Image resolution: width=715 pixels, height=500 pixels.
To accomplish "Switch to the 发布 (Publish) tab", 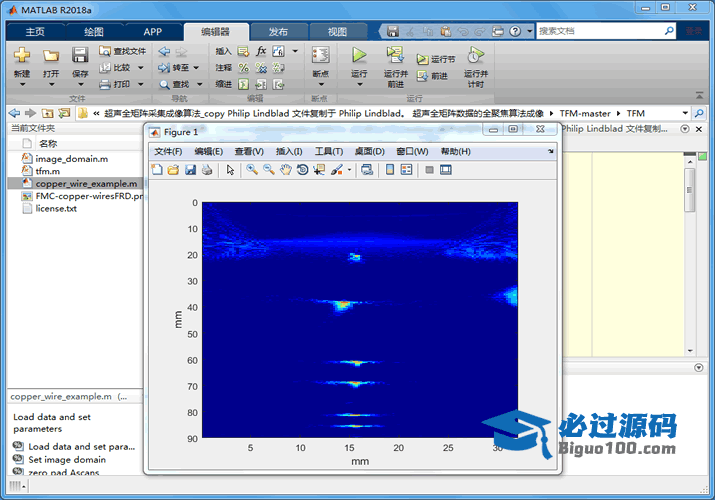I will (x=278, y=31).
